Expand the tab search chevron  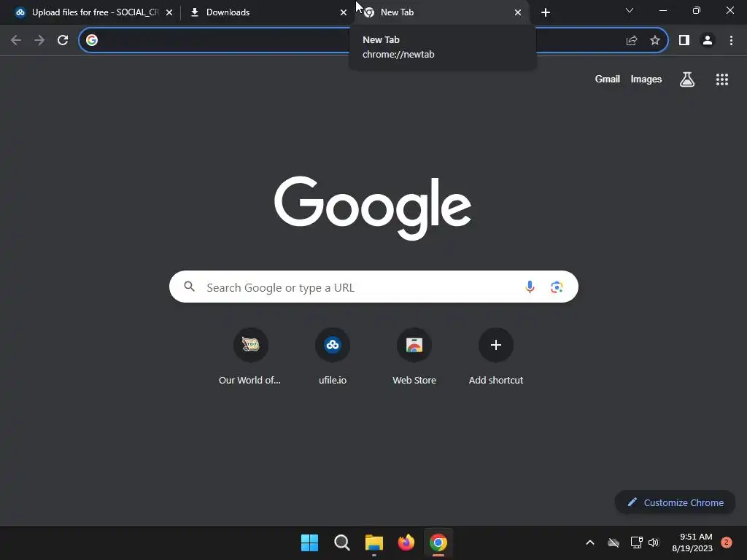tap(630, 10)
